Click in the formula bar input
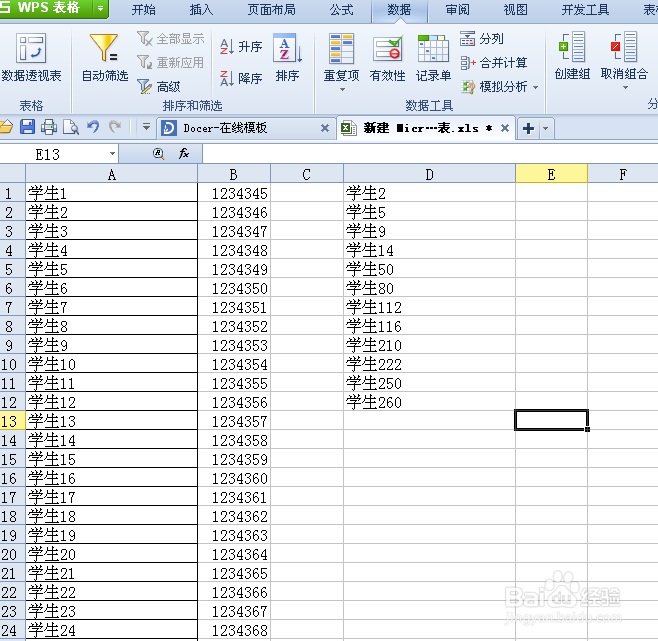Screen dimensions: 658x641 tap(430, 154)
